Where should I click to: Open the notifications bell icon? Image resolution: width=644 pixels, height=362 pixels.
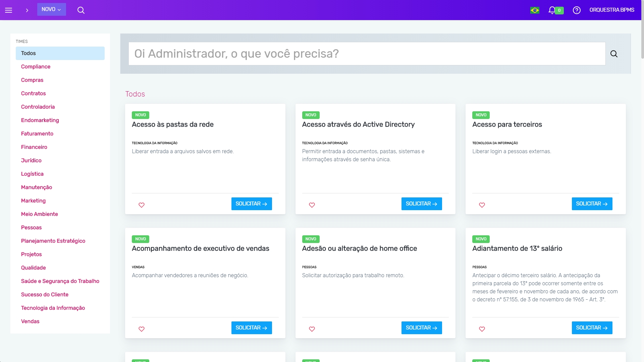tap(552, 10)
